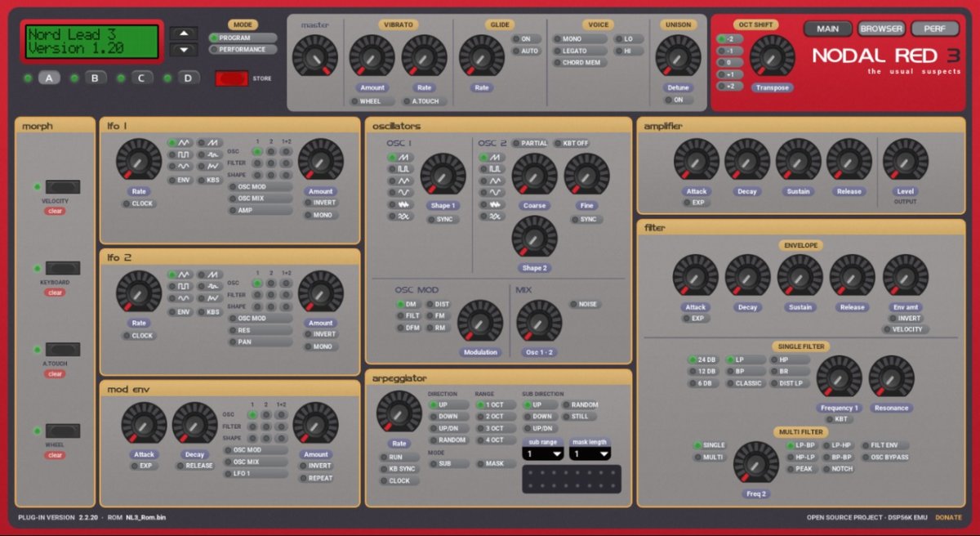The height and width of the screenshot is (536, 980).
Task: Clear the Wheel morph assignment
Action: coord(55,455)
